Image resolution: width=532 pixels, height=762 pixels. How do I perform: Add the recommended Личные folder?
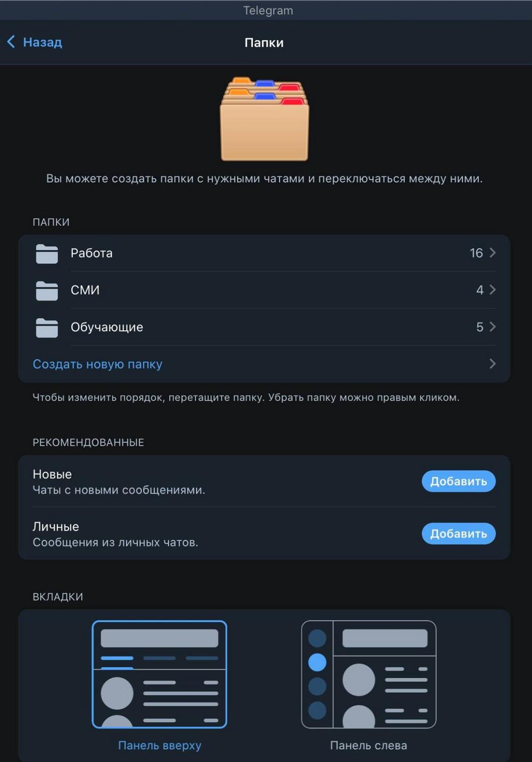point(459,534)
